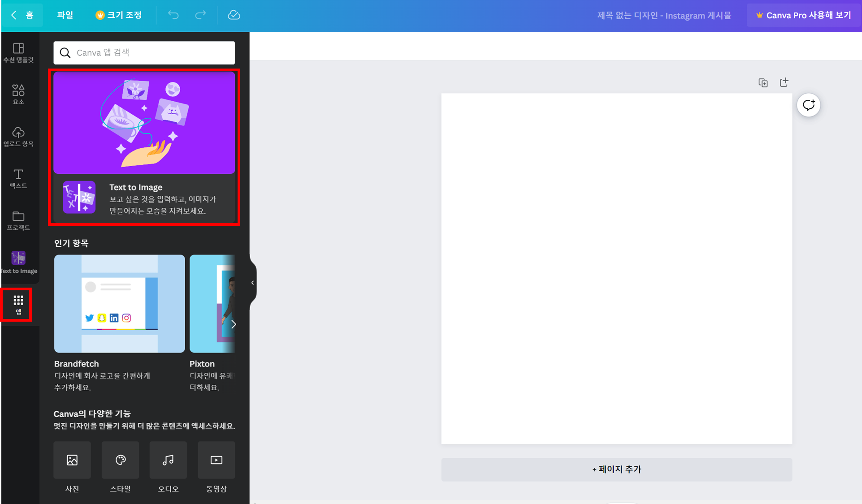The image size is (862, 504).
Task: Open the 앱 apps sidebar tab
Action: pos(18,305)
